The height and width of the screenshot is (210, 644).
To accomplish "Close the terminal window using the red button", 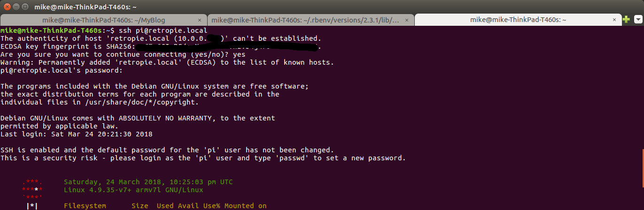I will (8, 7).
